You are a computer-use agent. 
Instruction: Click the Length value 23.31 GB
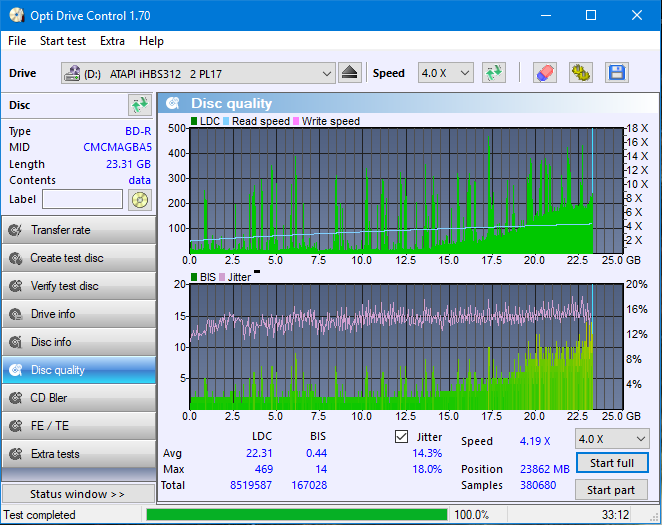coord(128,164)
